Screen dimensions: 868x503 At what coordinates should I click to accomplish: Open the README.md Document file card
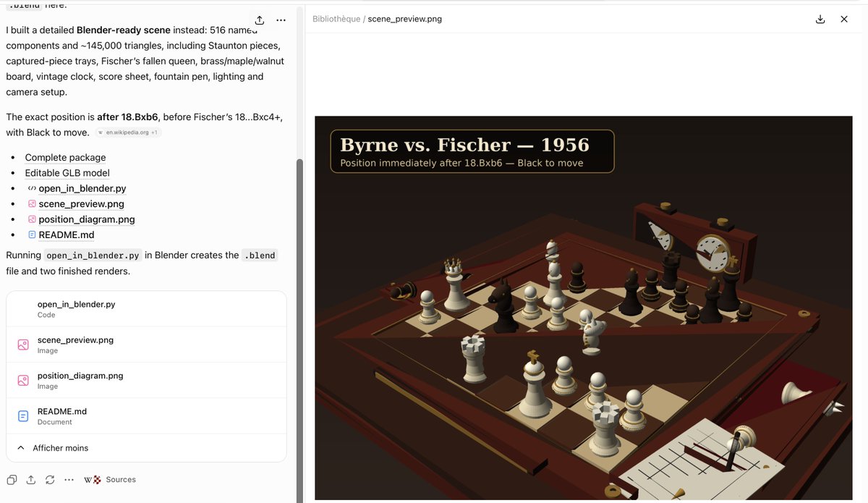pos(146,415)
